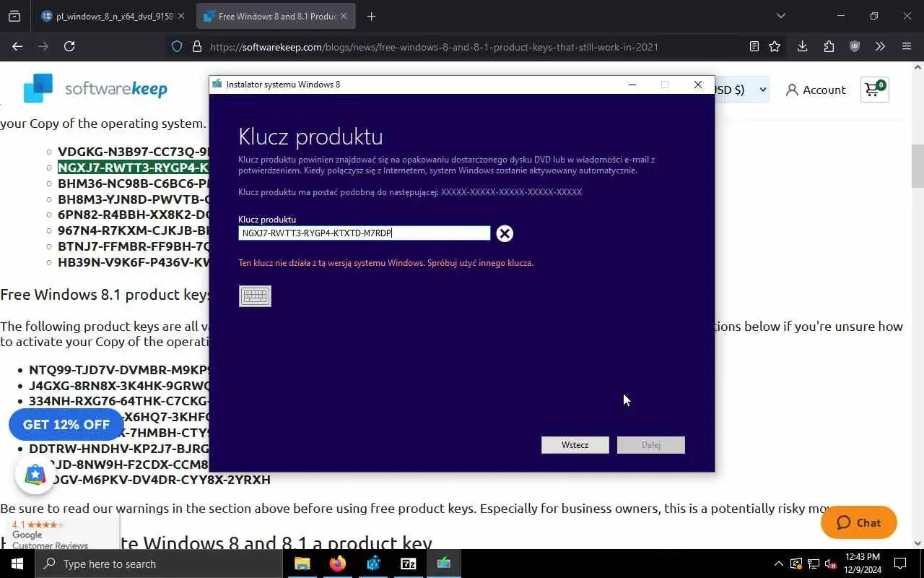Select the VDGKG-N3B97 product key text
924x578 pixels.
point(134,152)
